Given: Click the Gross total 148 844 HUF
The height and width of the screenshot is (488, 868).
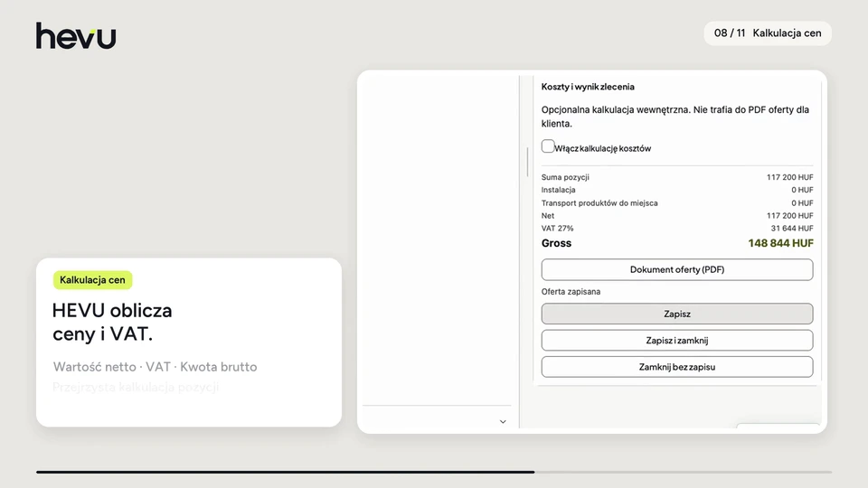Looking at the screenshot, I should [780, 243].
